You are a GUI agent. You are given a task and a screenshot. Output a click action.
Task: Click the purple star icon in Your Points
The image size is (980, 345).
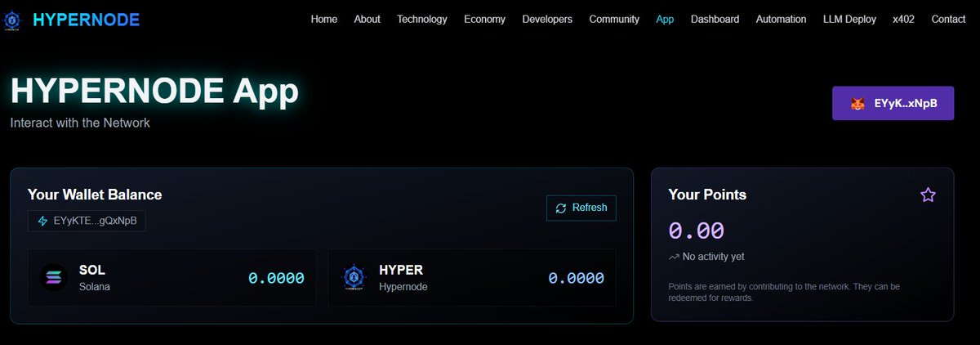(x=928, y=195)
